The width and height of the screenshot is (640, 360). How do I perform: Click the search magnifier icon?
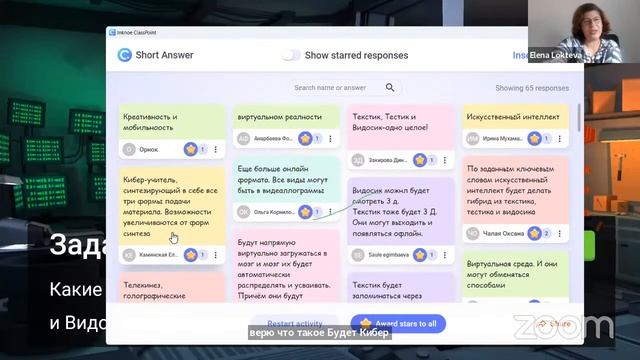[390, 87]
